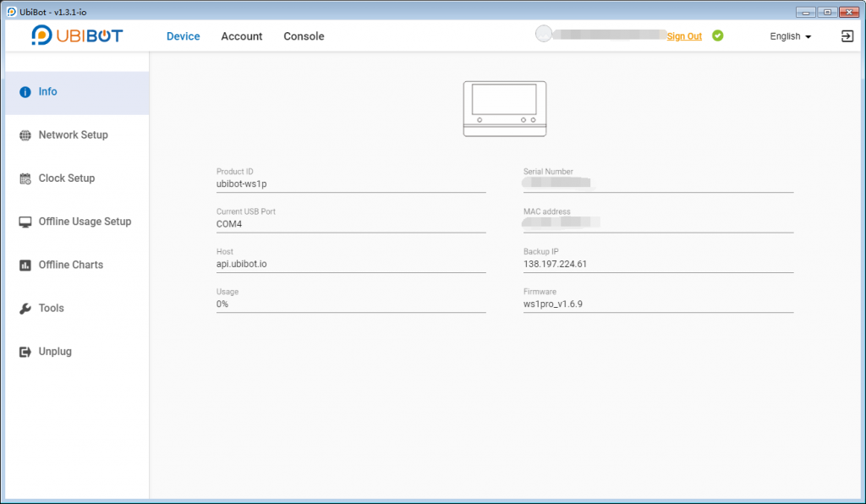Switch to the Device tab
Screen dimensions: 866x504
tap(184, 36)
